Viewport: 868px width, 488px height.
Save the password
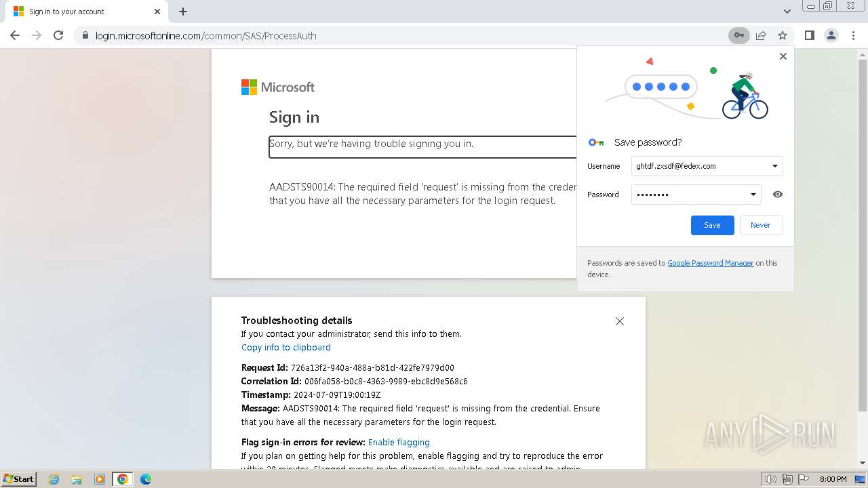coord(712,225)
